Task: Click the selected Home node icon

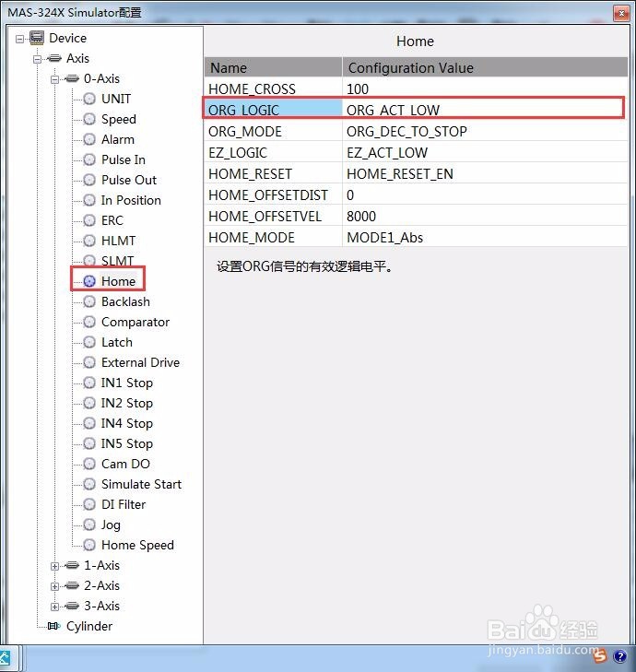Action: tap(89, 281)
